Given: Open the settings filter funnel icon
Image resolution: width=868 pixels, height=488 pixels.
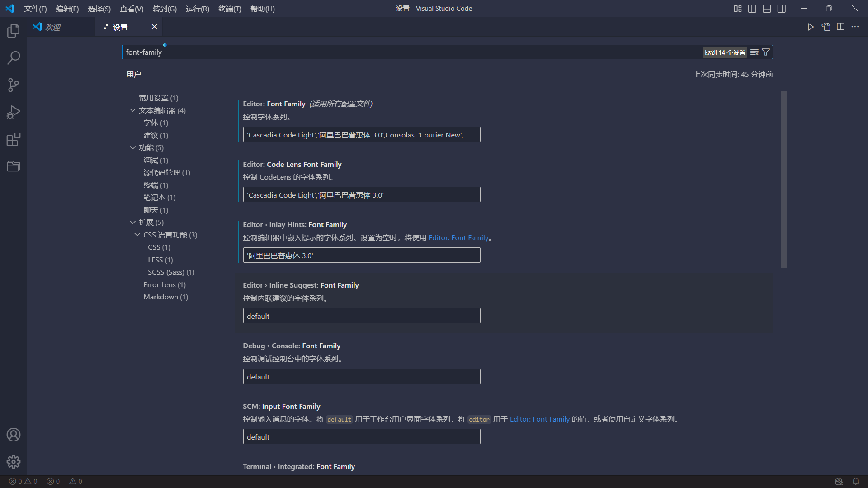Looking at the screenshot, I should point(766,52).
